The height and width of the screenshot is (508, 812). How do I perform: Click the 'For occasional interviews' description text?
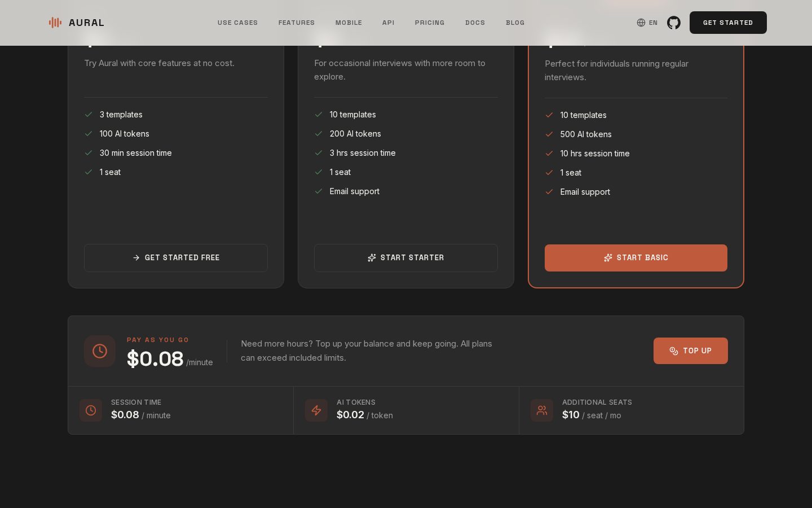400,70
